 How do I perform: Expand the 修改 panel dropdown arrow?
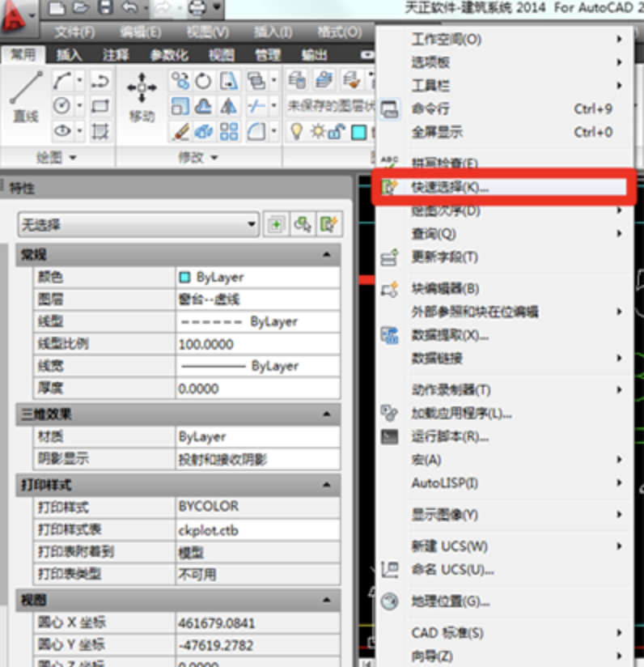[x=214, y=158]
